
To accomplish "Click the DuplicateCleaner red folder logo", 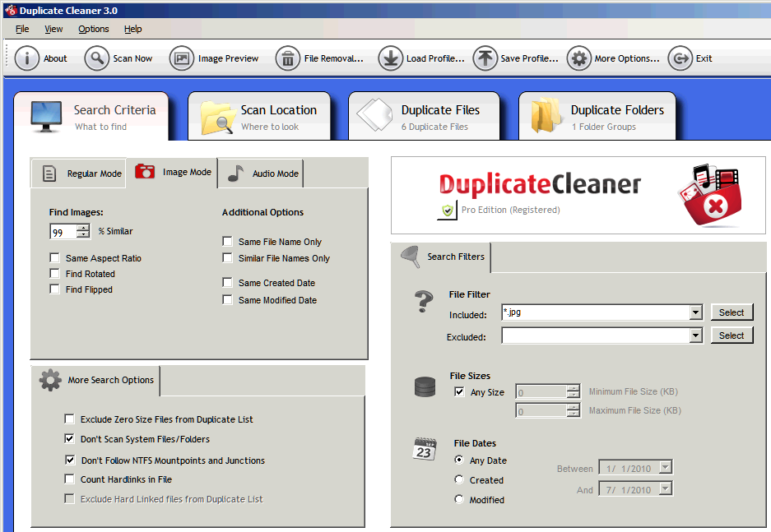I will (x=710, y=196).
